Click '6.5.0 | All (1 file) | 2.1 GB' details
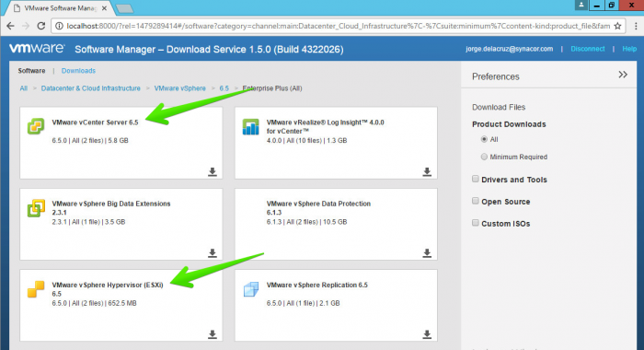The height and width of the screenshot is (350, 644). pyautogui.click(x=303, y=304)
